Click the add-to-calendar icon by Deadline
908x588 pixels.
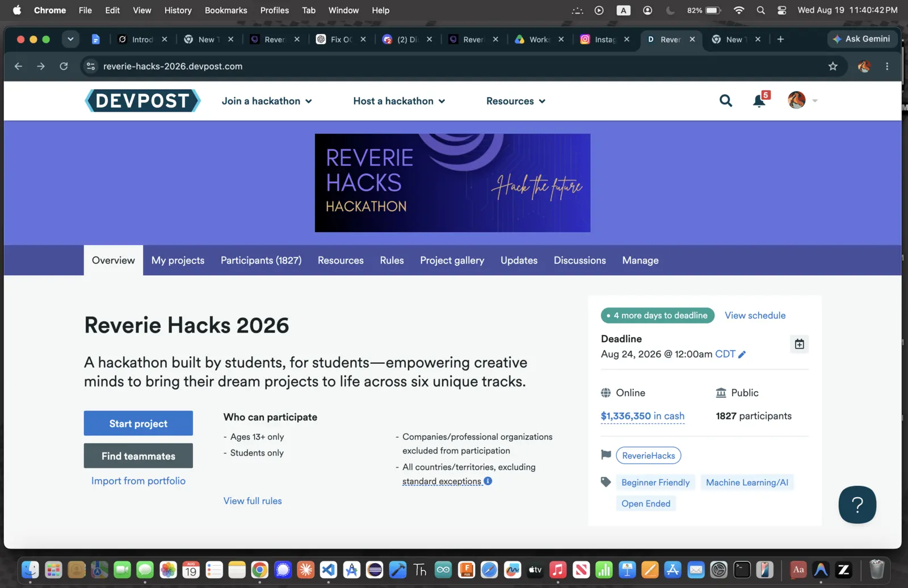tap(799, 344)
